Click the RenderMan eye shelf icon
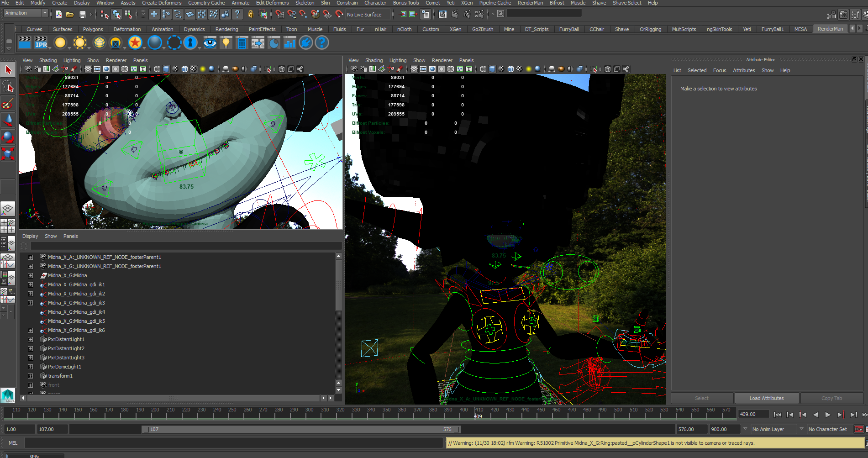 [210, 43]
